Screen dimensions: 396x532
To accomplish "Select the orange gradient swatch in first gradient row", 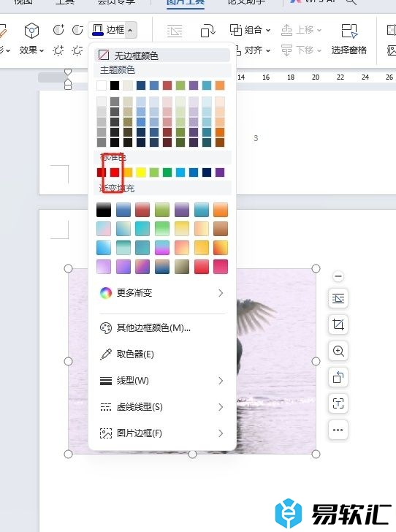I will click(221, 210).
